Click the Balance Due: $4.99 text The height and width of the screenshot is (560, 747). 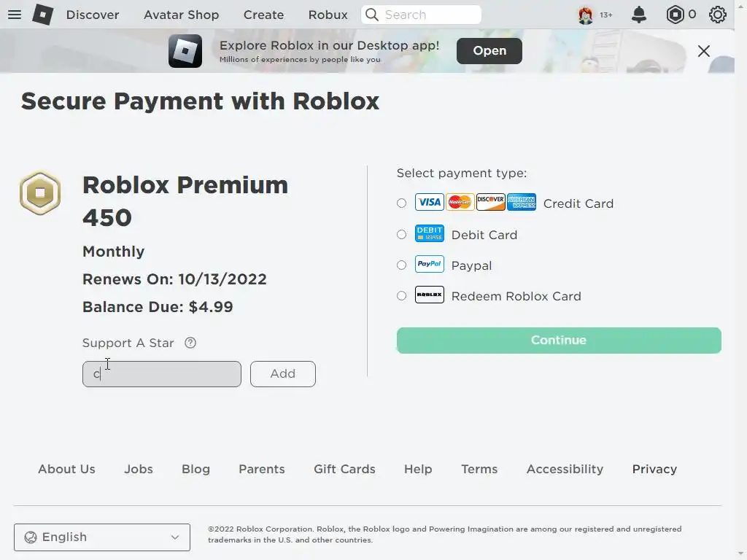[158, 307]
